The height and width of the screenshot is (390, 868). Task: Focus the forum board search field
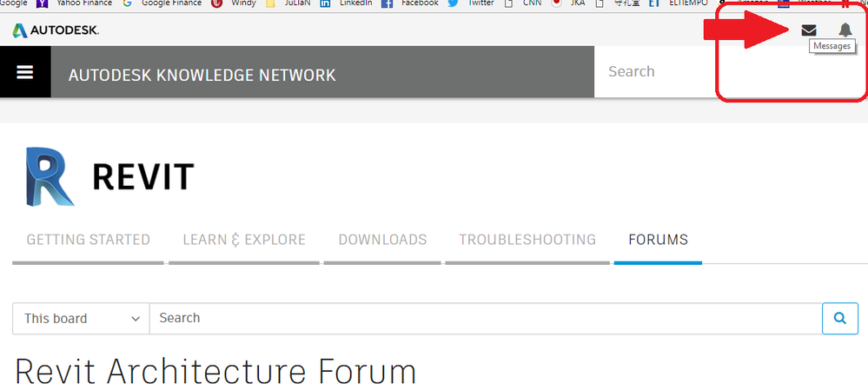pyautogui.click(x=486, y=318)
